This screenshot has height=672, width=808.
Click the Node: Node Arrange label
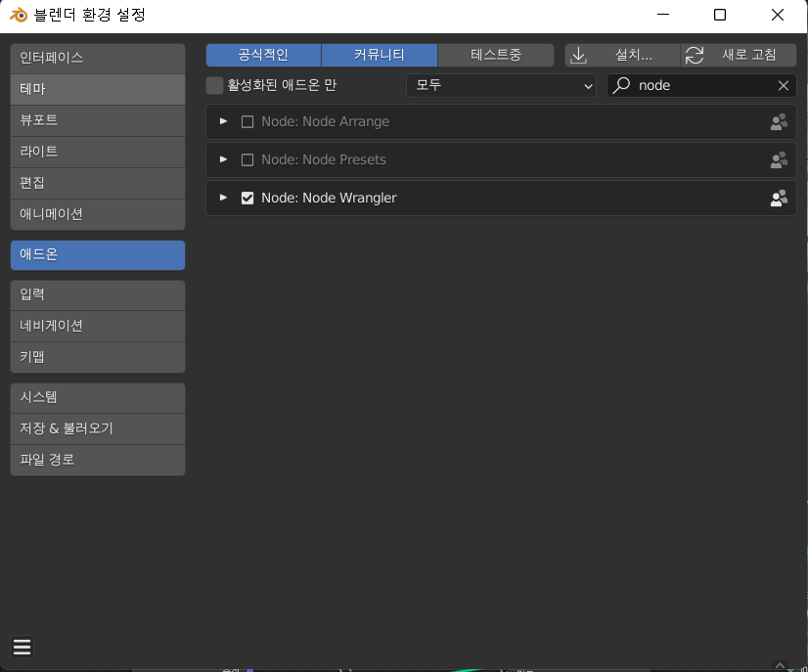[x=325, y=121]
